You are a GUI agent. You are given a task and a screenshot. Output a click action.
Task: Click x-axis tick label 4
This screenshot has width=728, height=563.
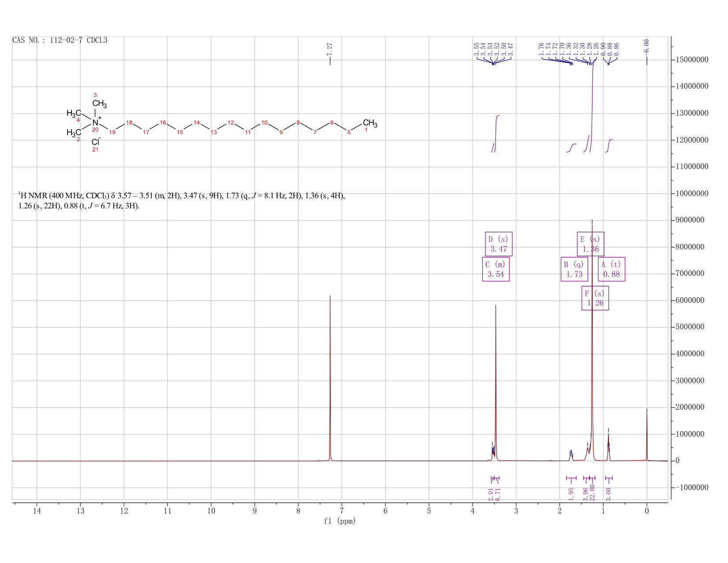(x=473, y=511)
